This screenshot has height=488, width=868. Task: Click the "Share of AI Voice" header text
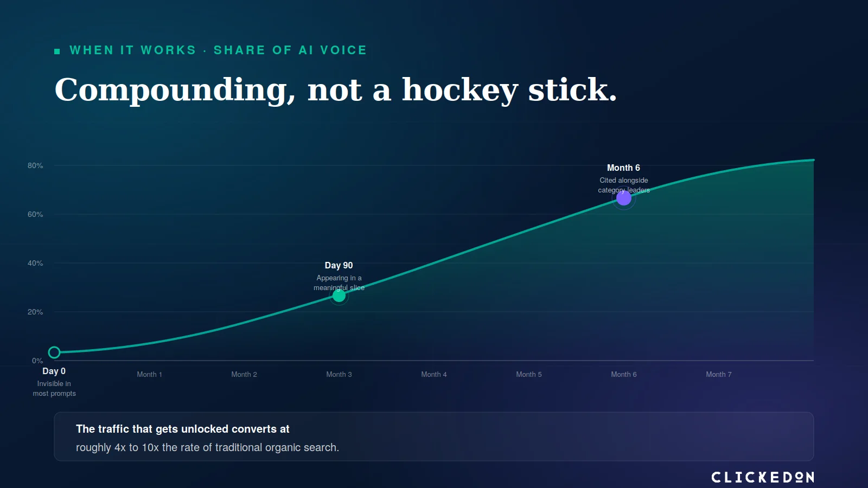click(290, 50)
